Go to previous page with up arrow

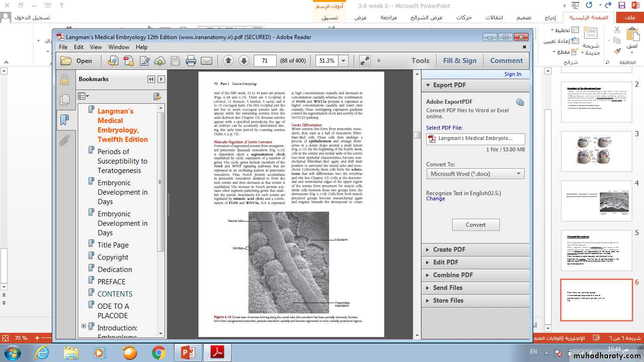coord(228,61)
